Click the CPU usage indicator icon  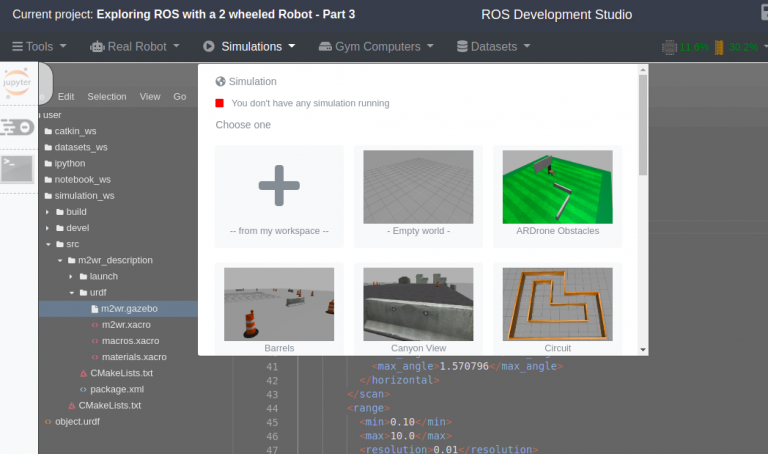click(669, 48)
